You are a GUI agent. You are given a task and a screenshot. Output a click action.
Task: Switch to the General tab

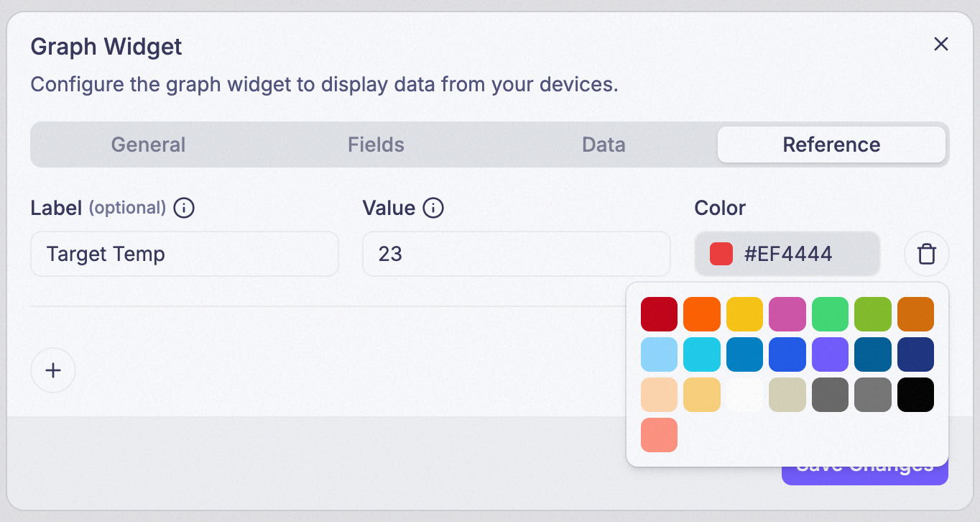click(148, 145)
